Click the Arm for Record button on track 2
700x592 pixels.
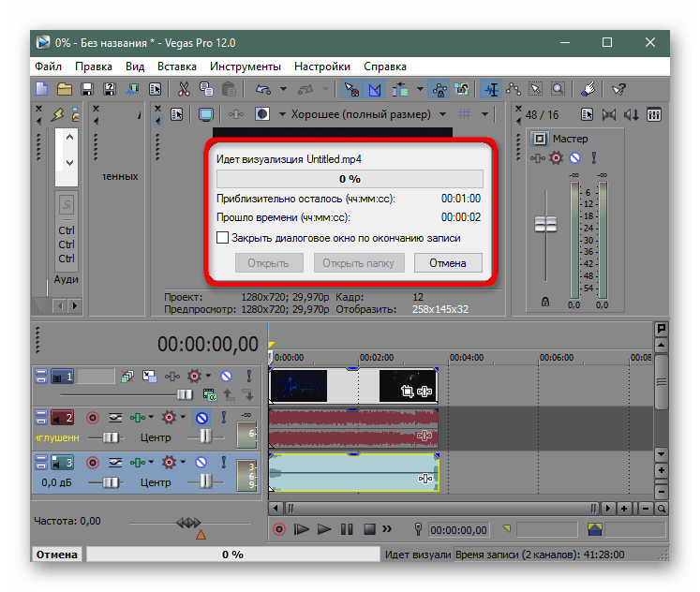click(x=93, y=418)
